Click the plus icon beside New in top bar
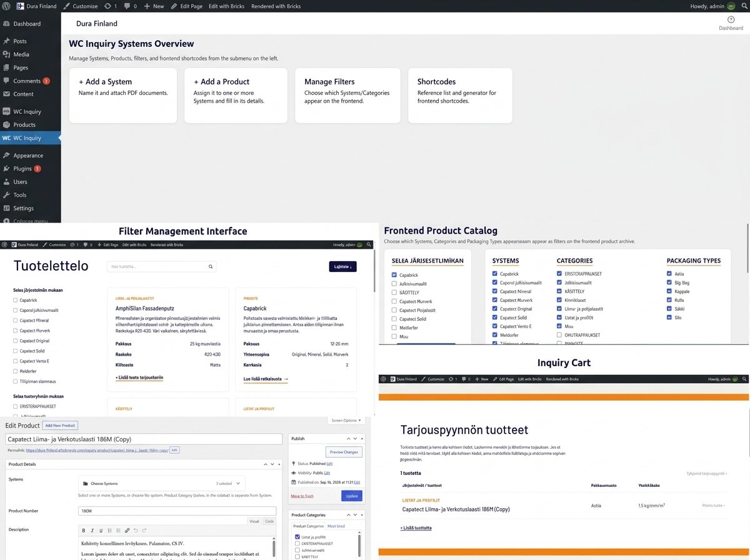The height and width of the screenshot is (560, 750). click(x=147, y=6)
